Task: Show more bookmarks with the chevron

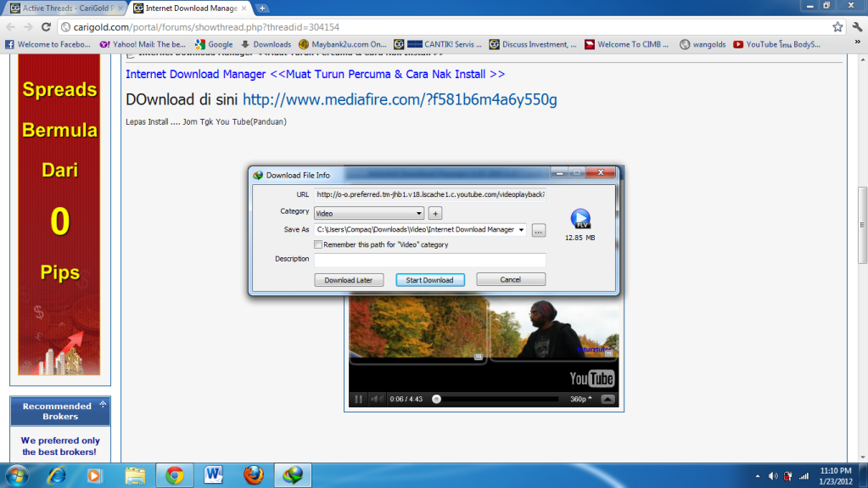Action: (858, 42)
